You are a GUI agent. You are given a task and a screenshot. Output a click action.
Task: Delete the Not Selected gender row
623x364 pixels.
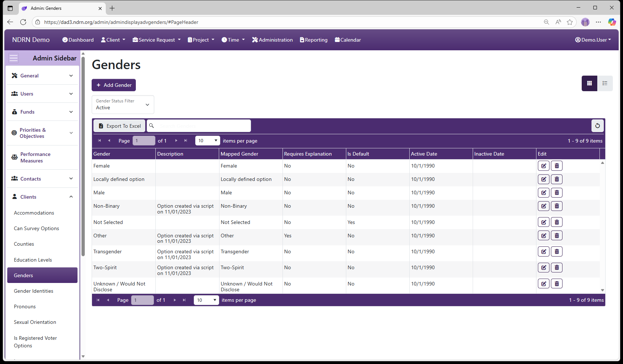pos(557,222)
